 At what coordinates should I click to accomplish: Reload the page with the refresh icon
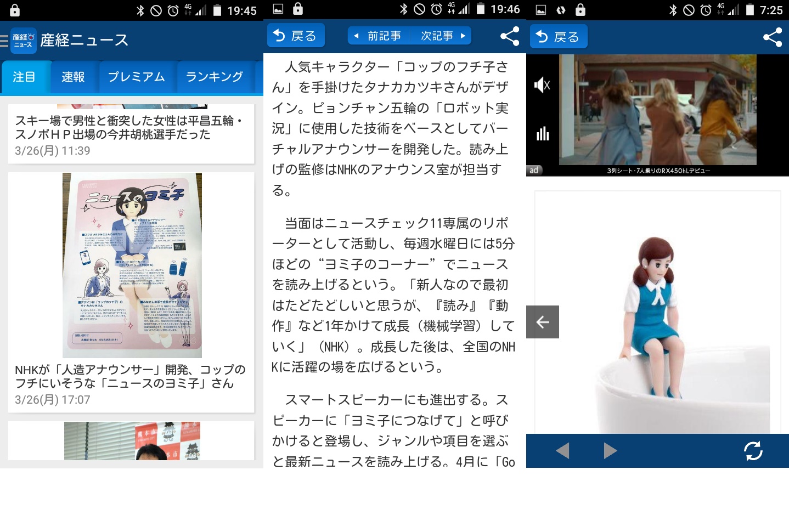tap(753, 451)
